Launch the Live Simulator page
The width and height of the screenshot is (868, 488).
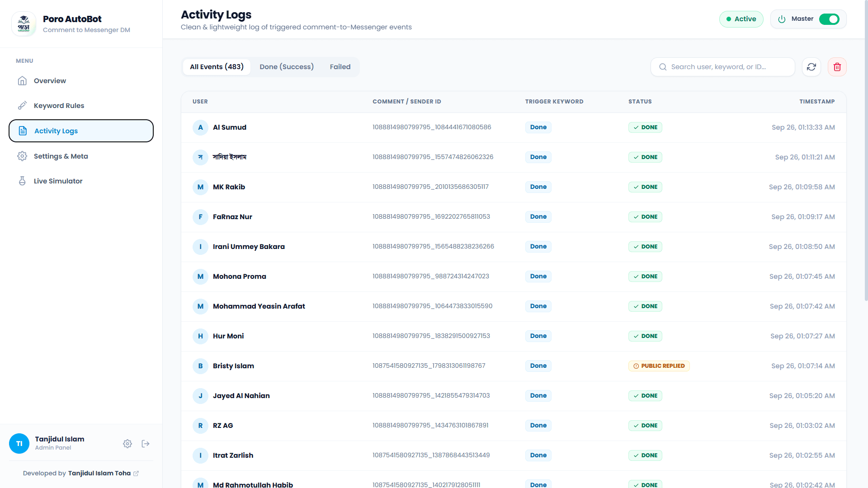coord(81,181)
